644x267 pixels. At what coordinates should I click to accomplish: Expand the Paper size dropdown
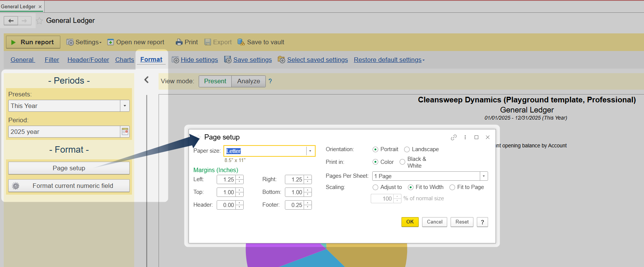310,151
